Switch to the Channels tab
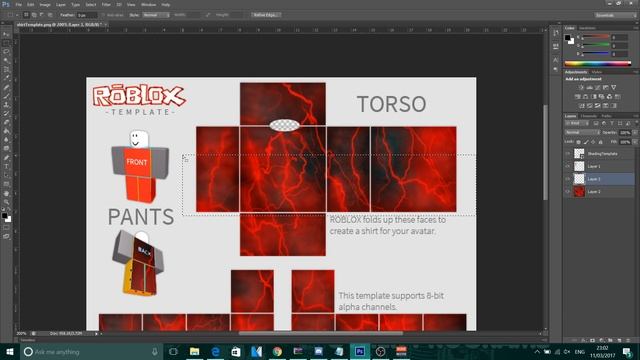 pos(589,116)
